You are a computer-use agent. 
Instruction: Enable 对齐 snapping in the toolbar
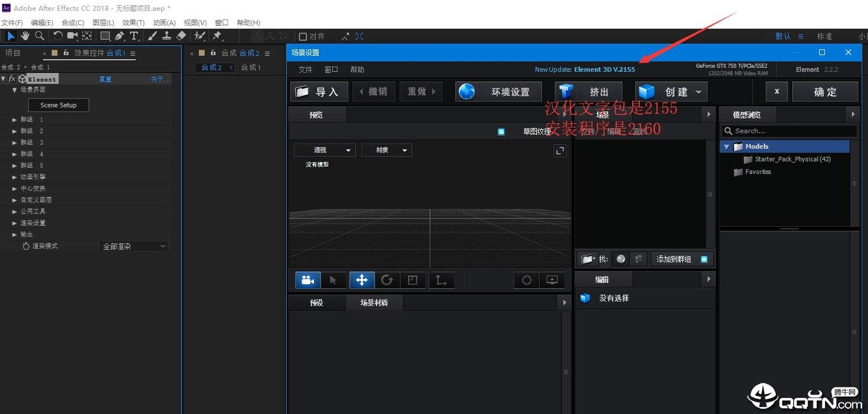pos(304,36)
